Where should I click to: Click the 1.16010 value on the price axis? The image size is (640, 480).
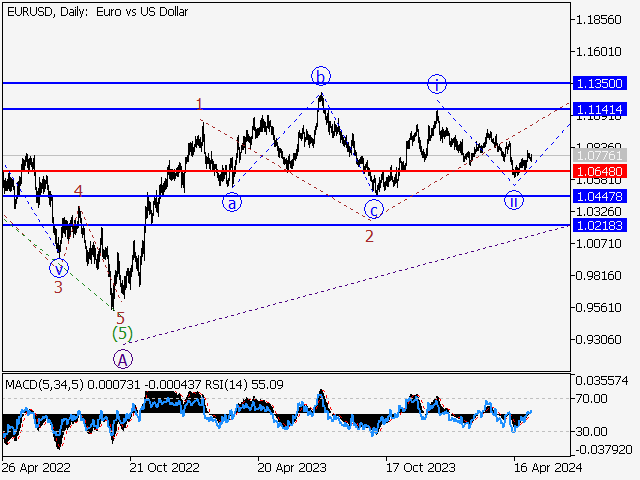[x=598, y=52]
